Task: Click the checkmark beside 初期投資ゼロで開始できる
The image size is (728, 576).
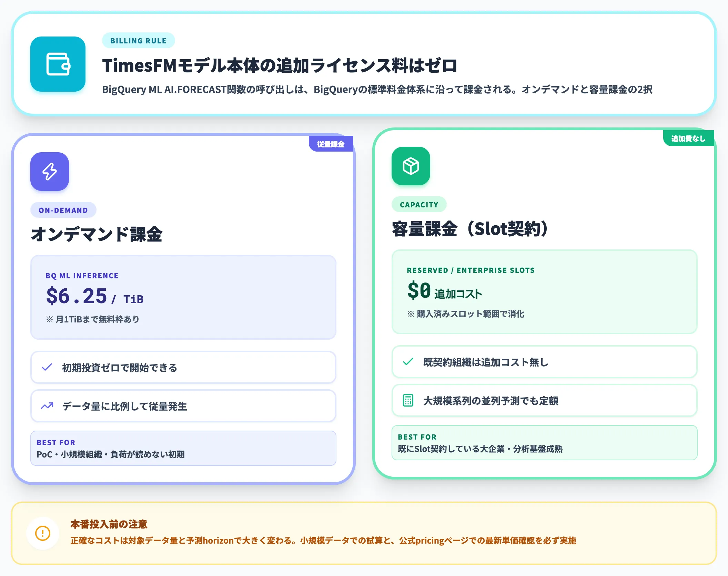Action: 47,367
